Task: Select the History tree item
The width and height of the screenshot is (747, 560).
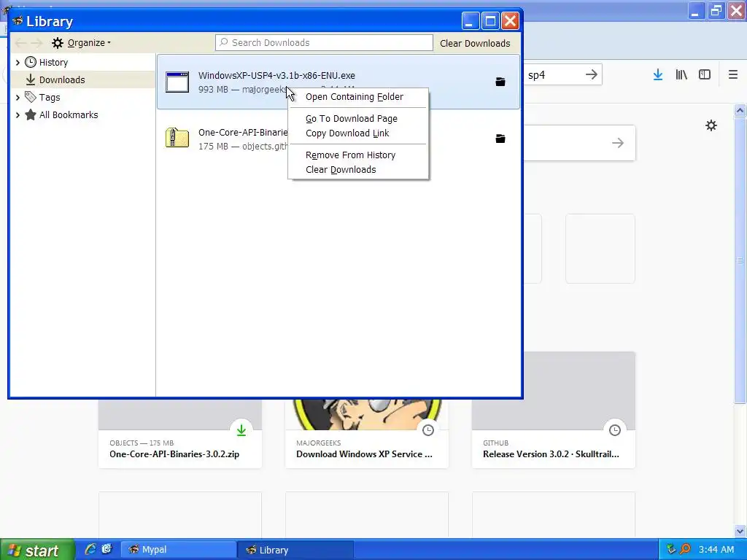Action: pos(82,63)
